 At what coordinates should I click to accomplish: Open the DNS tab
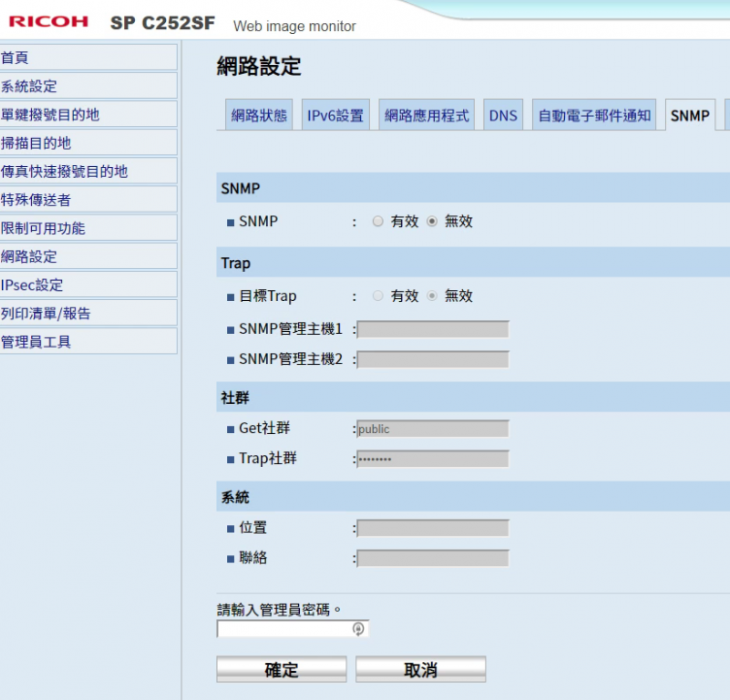tap(503, 116)
